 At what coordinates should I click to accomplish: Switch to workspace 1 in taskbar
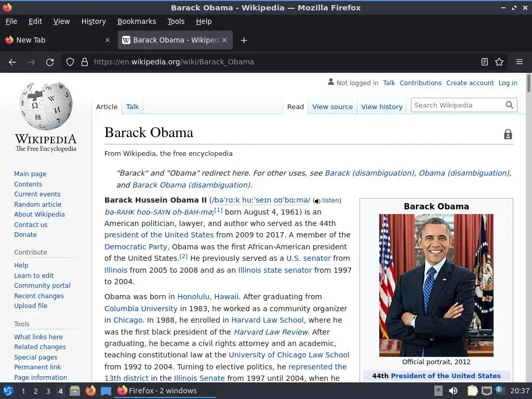click(23, 391)
